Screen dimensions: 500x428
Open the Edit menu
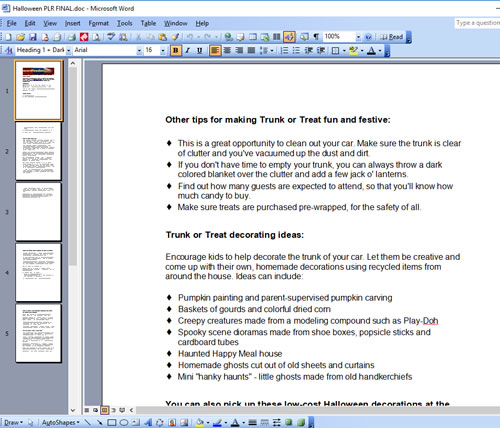click(30, 23)
